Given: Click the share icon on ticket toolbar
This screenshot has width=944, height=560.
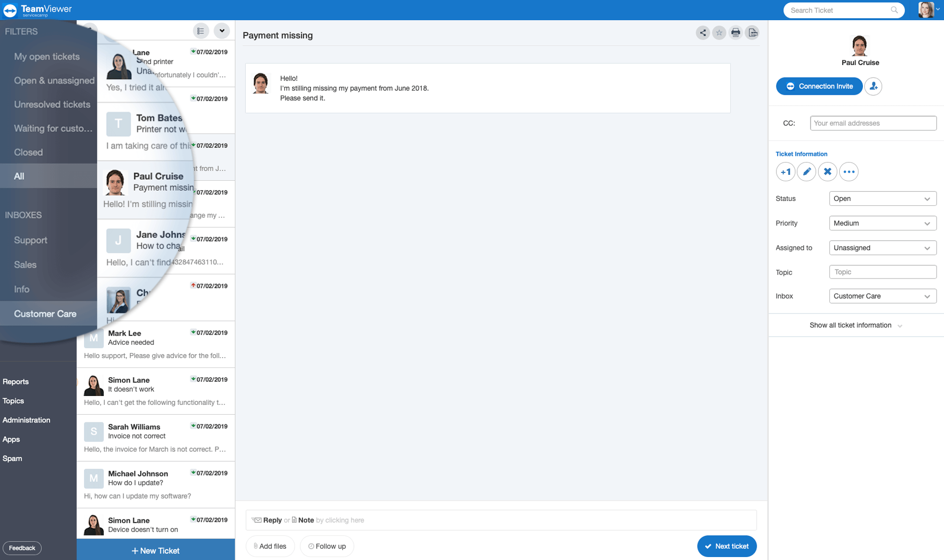Looking at the screenshot, I should 703,32.
